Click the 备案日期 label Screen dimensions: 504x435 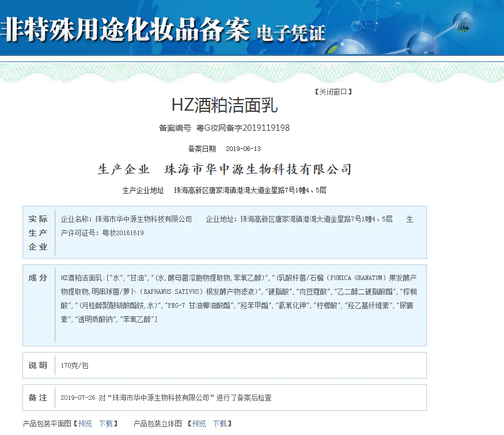point(202,149)
